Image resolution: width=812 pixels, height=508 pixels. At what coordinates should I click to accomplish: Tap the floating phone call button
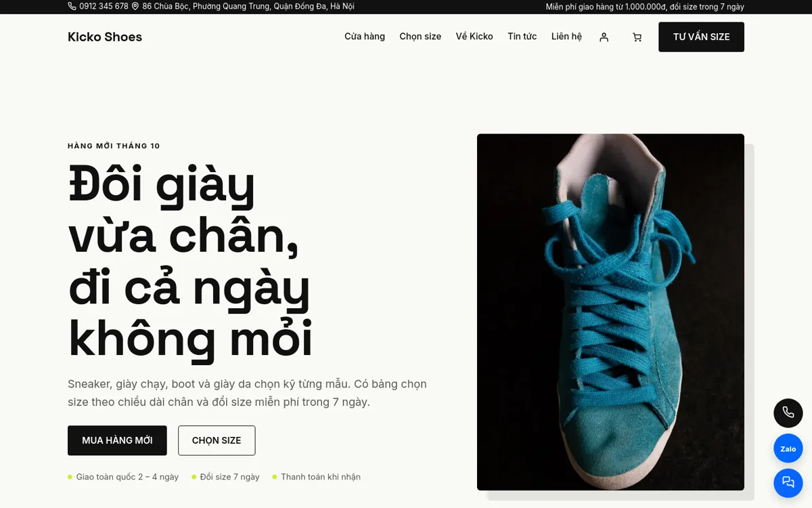[788, 412]
